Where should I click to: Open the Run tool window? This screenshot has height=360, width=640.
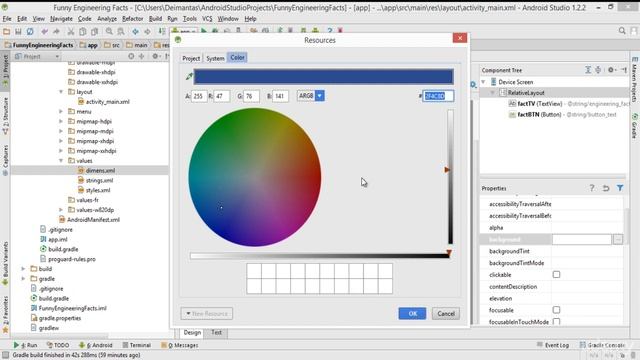click(25, 345)
